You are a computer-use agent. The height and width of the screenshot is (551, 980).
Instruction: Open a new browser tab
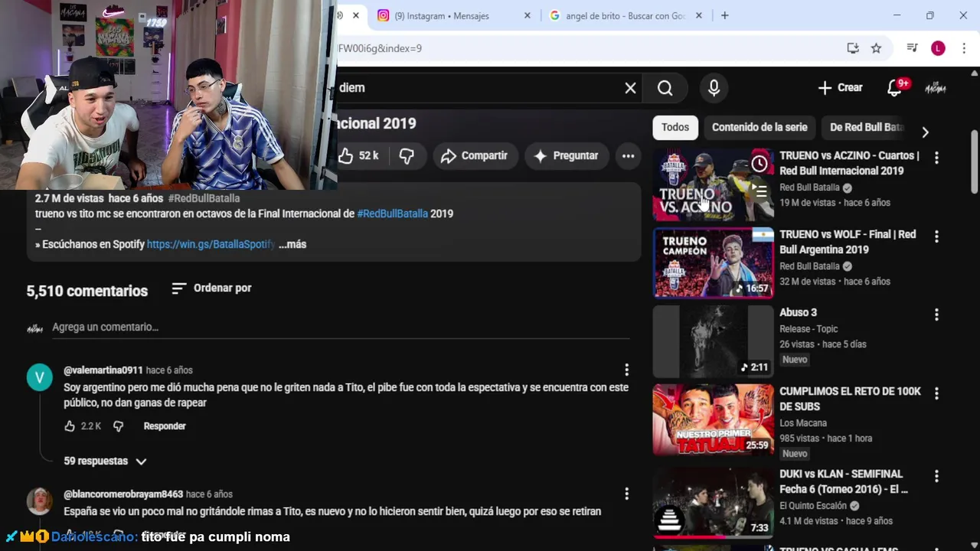tap(724, 16)
